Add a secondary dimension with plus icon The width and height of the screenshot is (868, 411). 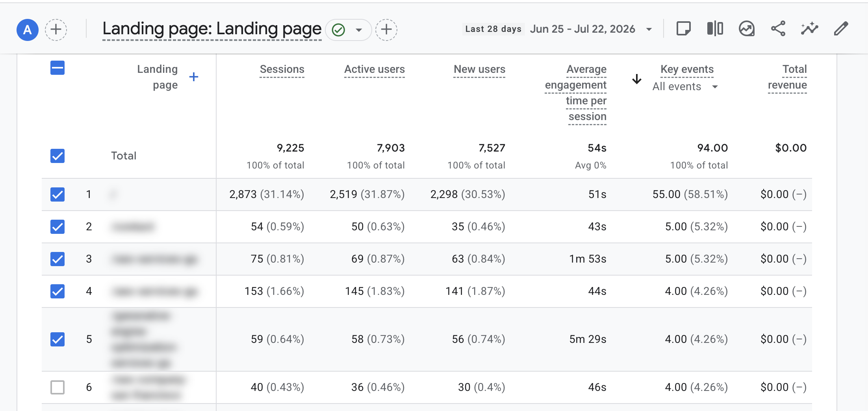point(193,77)
